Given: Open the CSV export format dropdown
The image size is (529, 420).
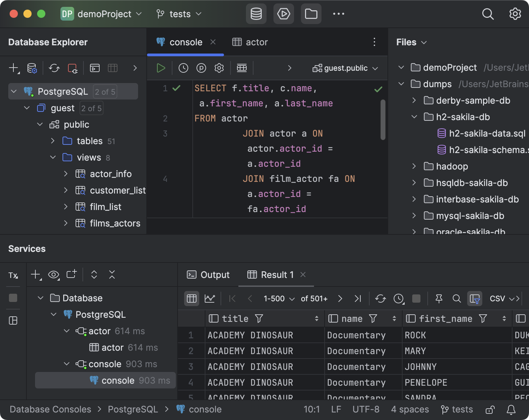Looking at the screenshot, I should pos(498,299).
